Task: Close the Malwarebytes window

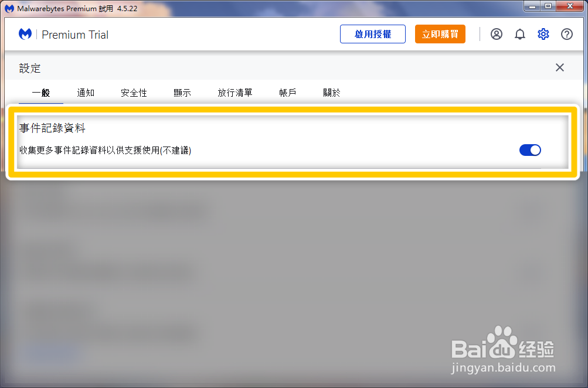Action: pos(570,6)
